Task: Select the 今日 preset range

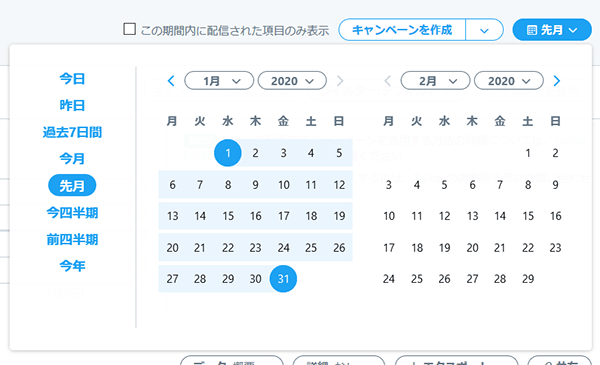Action: coord(72,78)
